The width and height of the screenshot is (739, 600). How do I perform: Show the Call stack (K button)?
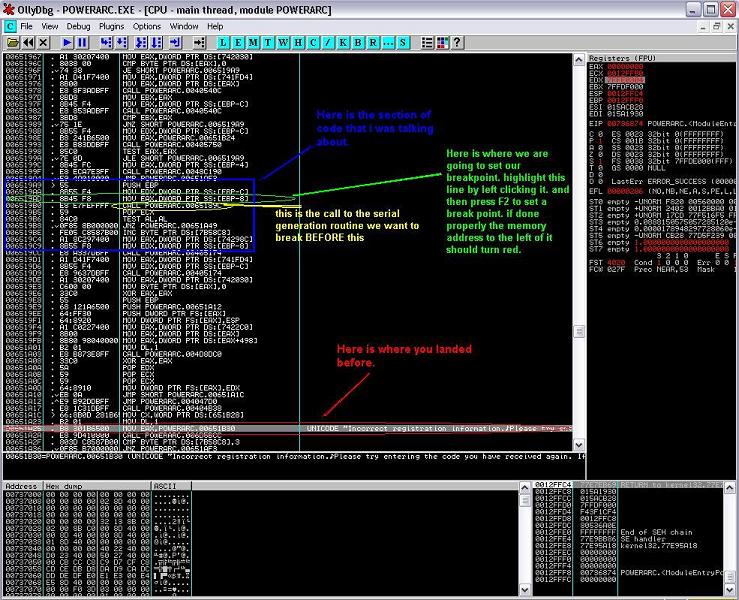click(343, 43)
